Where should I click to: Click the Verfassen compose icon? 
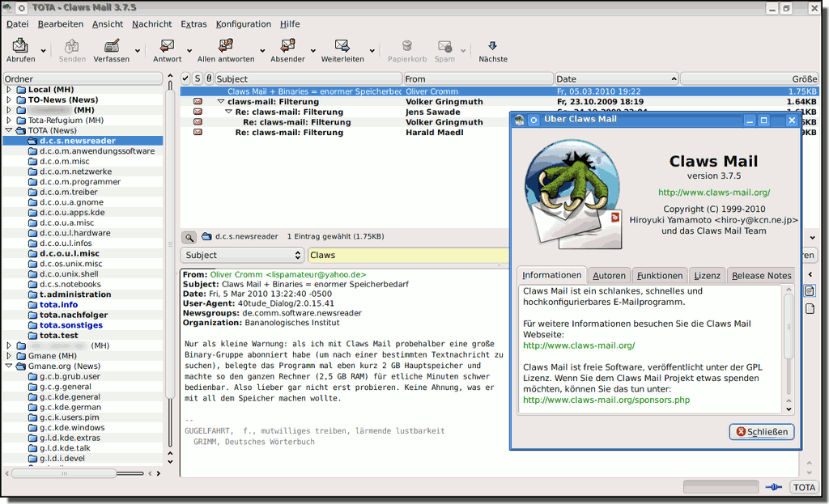(x=112, y=46)
